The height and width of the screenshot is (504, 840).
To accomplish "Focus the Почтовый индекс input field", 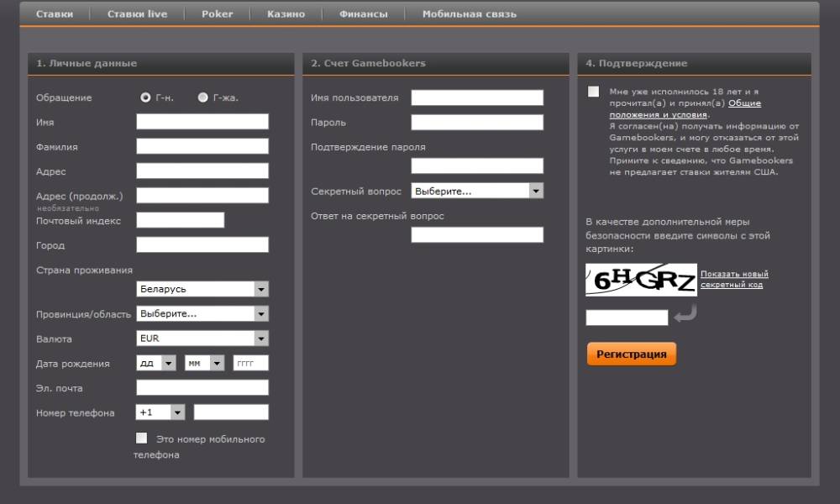I will [181, 220].
